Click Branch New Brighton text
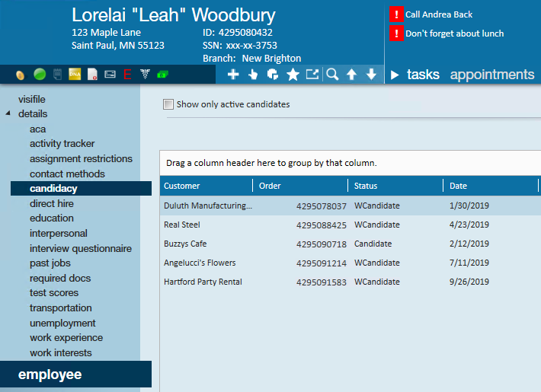This screenshot has height=392, width=541. [252, 59]
